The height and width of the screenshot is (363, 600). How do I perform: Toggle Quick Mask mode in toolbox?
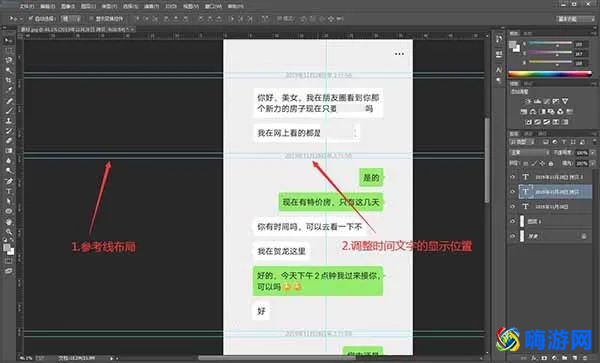(x=8, y=261)
